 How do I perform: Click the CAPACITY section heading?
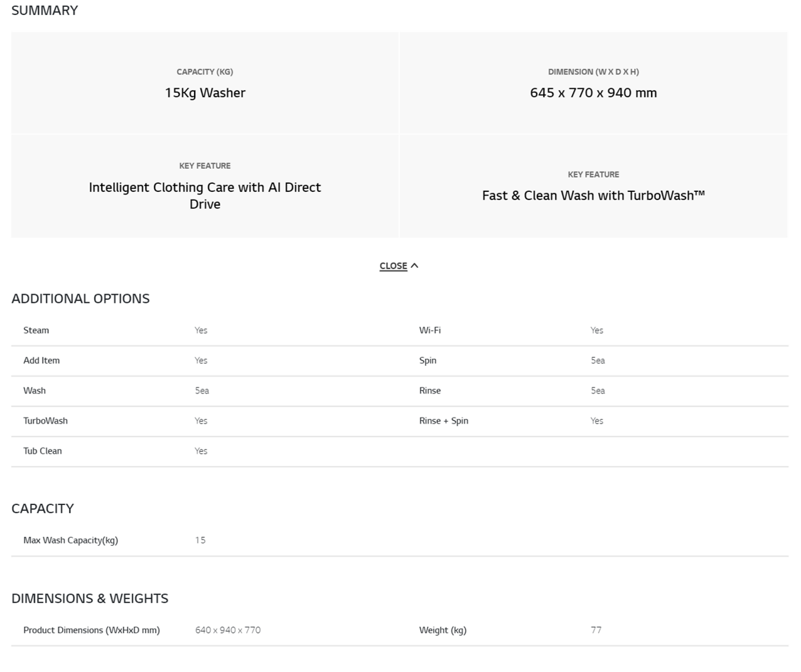[x=43, y=509]
